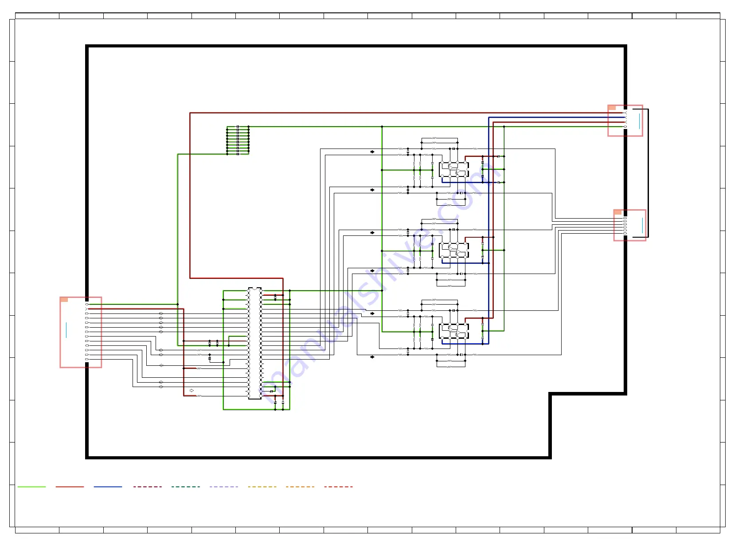Select the bottom op-amp IC package

coord(454,331)
